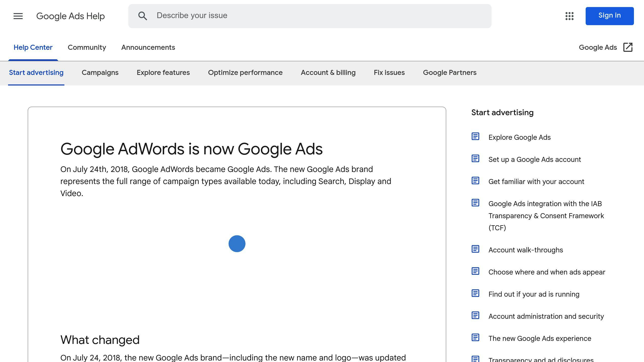The width and height of the screenshot is (644, 362).
Task: Click the loading spinner in the article body
Action: click(x=237, y=243)
